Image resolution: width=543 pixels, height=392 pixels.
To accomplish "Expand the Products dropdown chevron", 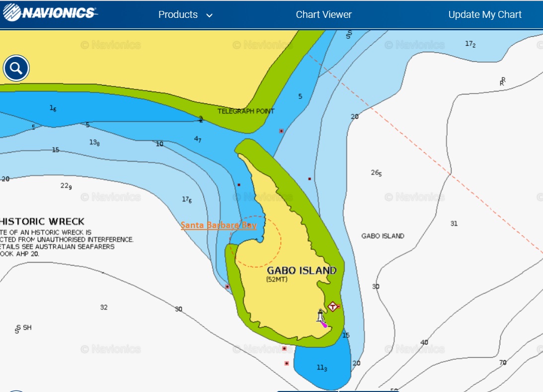I will [209, 15].
